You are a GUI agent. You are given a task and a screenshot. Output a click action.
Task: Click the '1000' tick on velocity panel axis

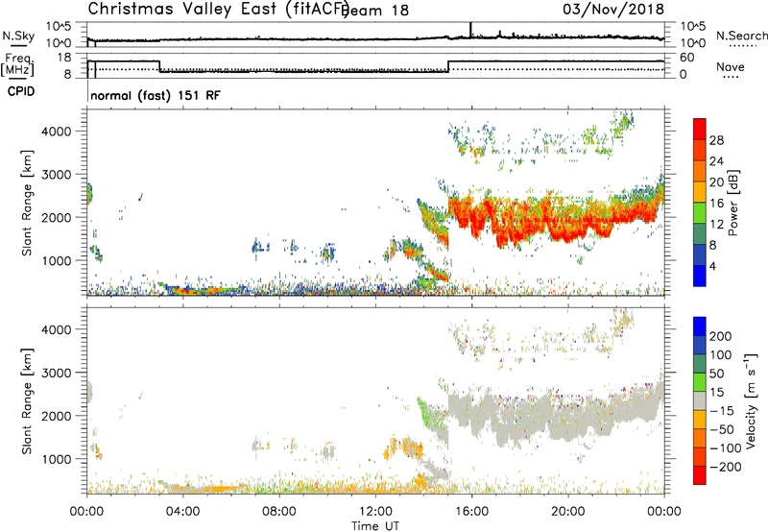pyautogui.click(x=56, y=459)
